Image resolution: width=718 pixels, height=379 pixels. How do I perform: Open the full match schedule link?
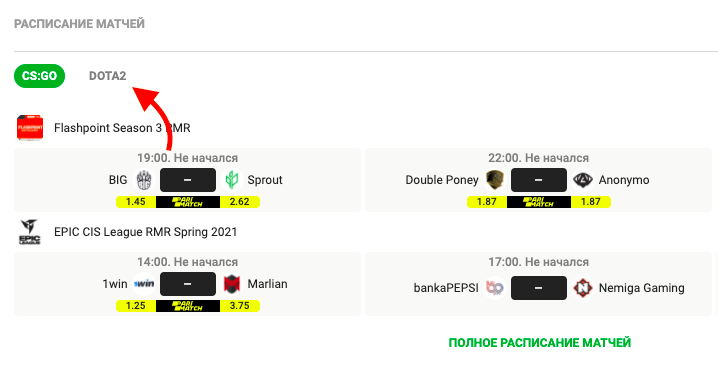pyautogui.click(x=539, y=343)
